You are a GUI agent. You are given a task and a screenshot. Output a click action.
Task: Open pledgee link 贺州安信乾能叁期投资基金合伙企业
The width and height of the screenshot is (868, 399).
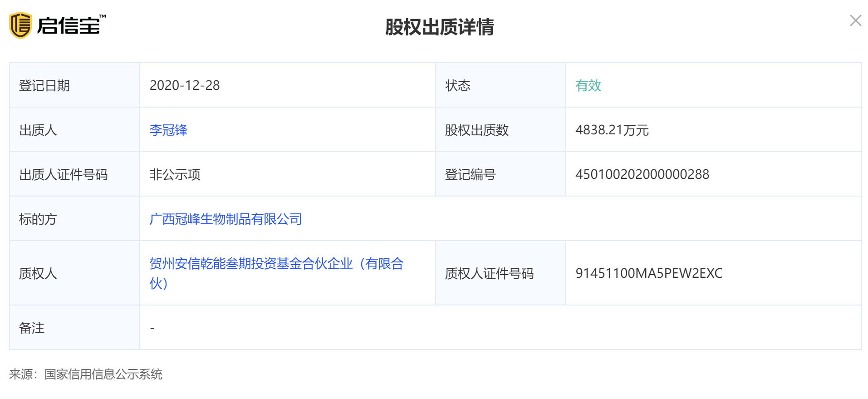(x=276, y=273)
